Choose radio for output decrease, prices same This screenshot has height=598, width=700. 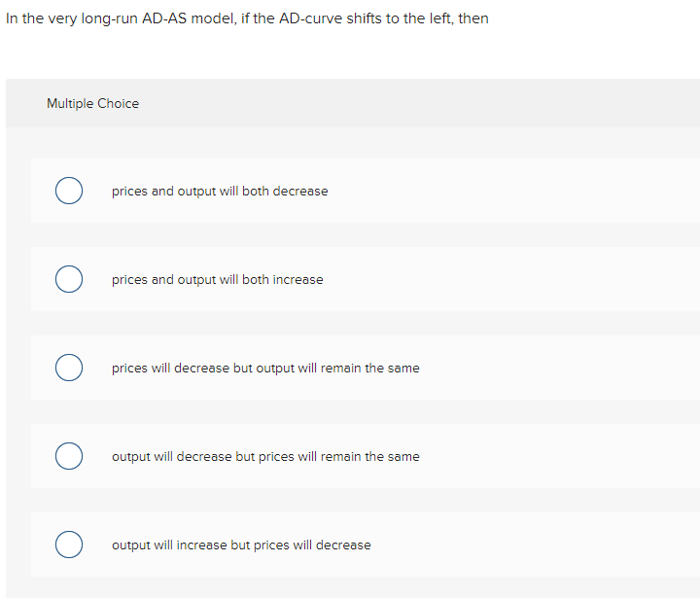tap(68, 456)
